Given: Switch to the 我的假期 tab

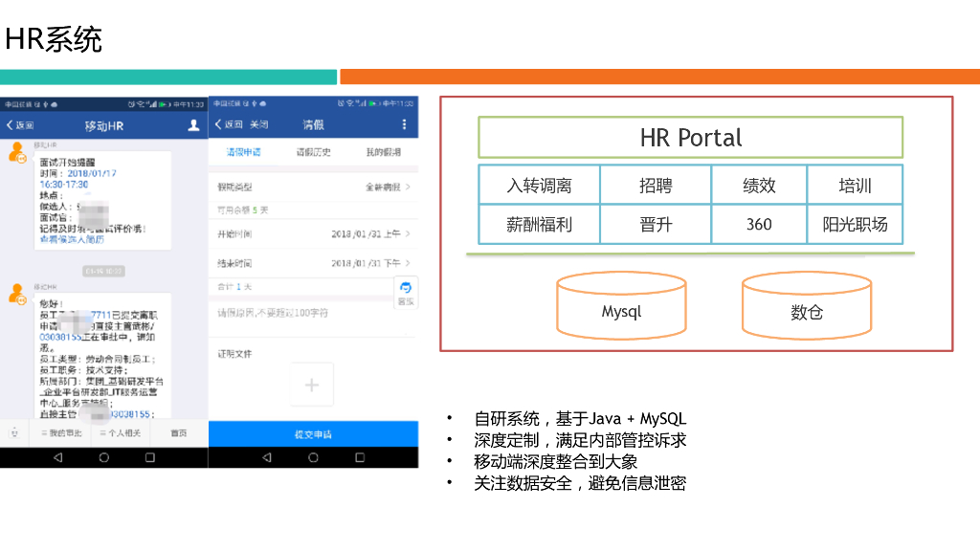Looking at the screenshot, I should coord(385,151).
